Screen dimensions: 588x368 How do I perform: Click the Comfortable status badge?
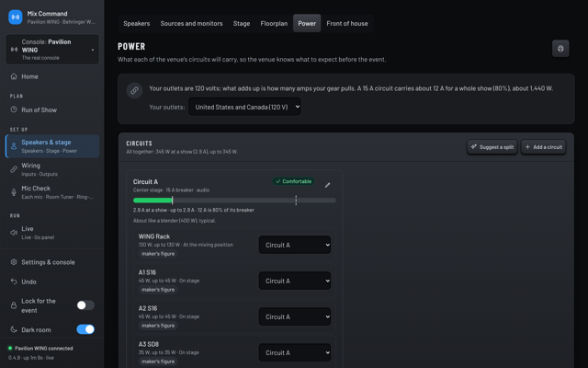(x=294, y=181)
